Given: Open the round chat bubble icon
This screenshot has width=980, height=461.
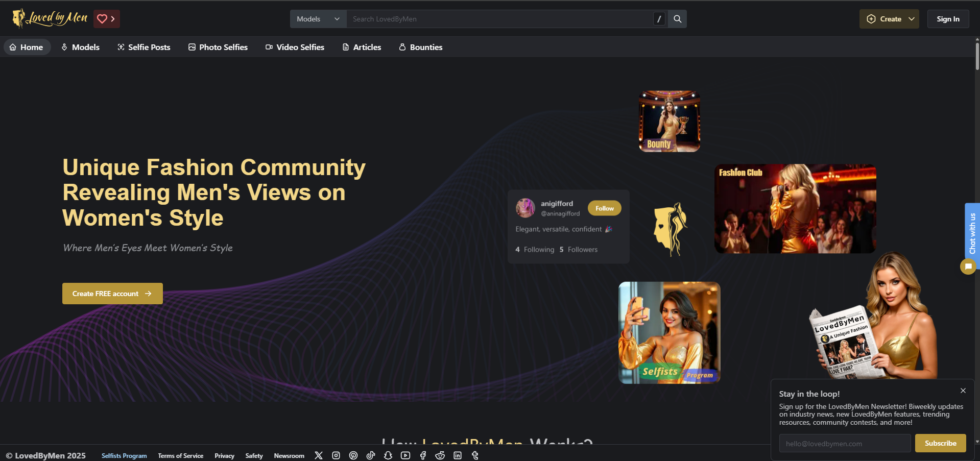Looking at the screenshot, I should 968,266.
